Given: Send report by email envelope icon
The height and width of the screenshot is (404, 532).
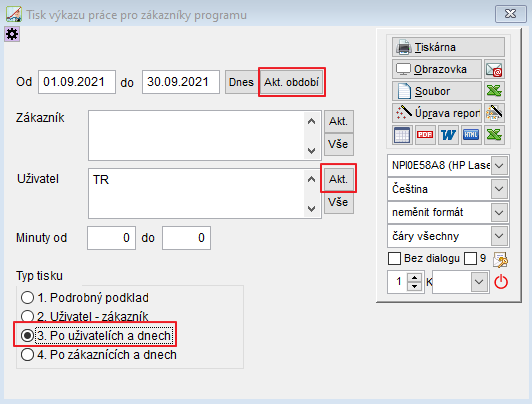Looking at the screenshot, I should (494, 69).
